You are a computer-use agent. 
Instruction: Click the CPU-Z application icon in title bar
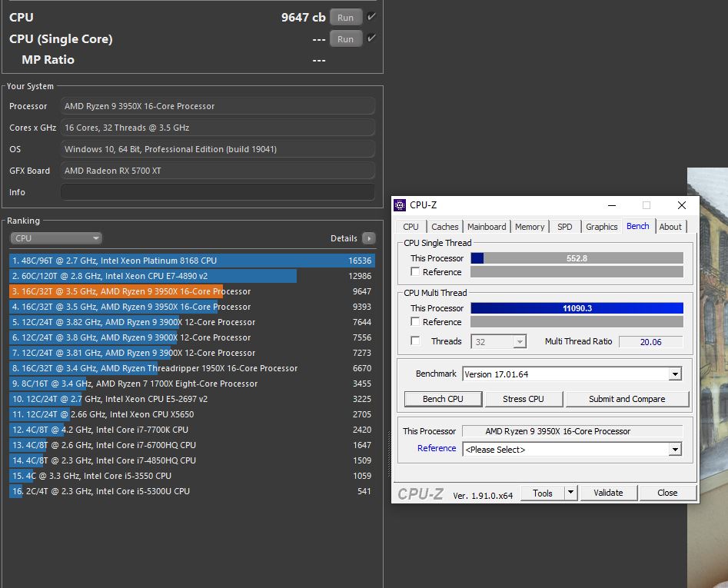tap(400, 205)
